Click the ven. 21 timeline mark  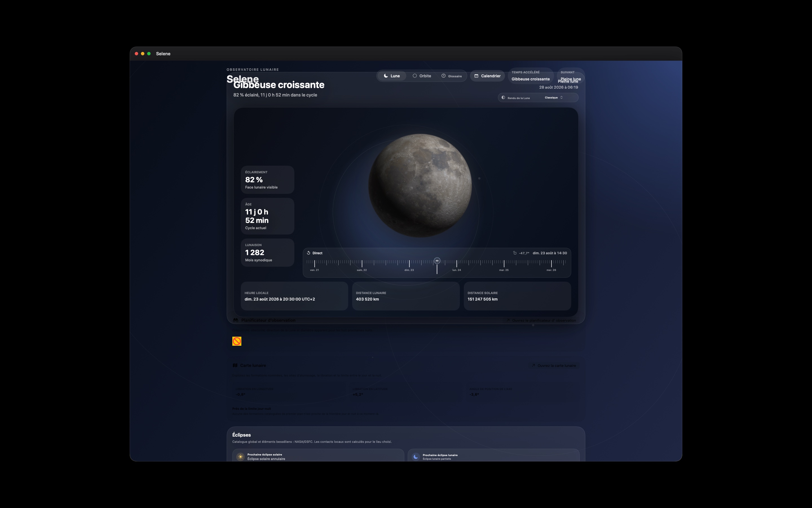[x=314, y=270]
